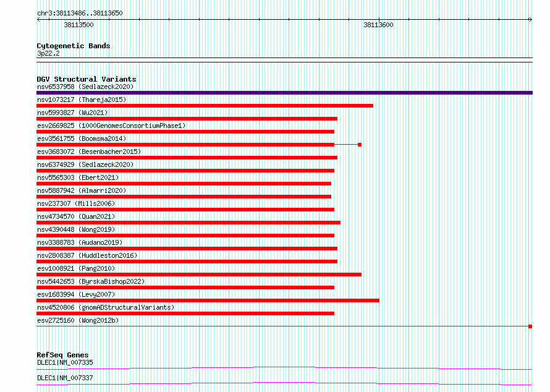Click the nsv6537958 Sedlazeck2020 dark purple variant bar
The image size is (550, 392).
click(x=284, y=93)
